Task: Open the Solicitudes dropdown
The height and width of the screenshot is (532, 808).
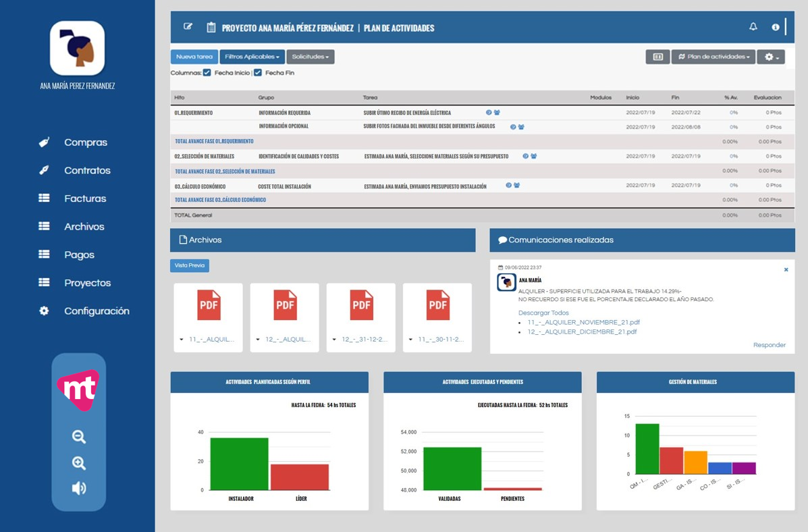Action: 311,57
